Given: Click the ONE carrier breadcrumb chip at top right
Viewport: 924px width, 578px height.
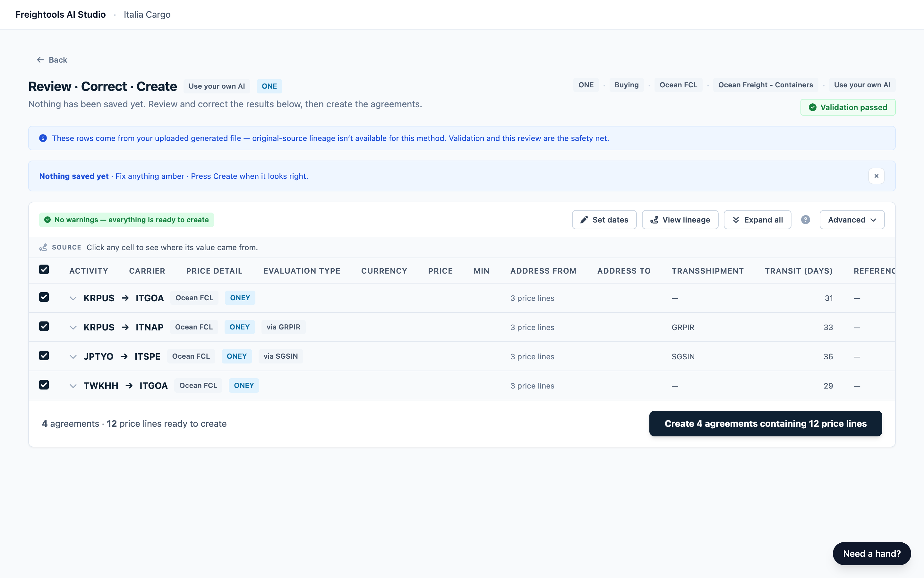Looking at the screenshot, I should point(586,85).
